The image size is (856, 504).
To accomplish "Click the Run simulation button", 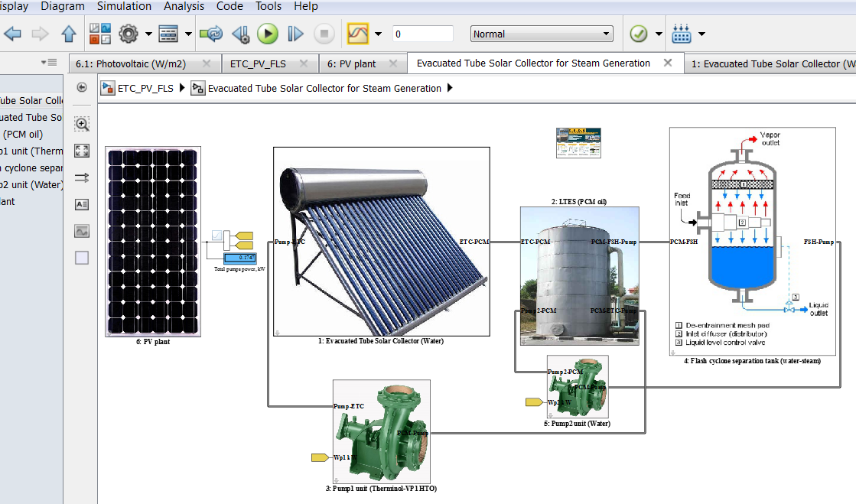I will 268,34.
